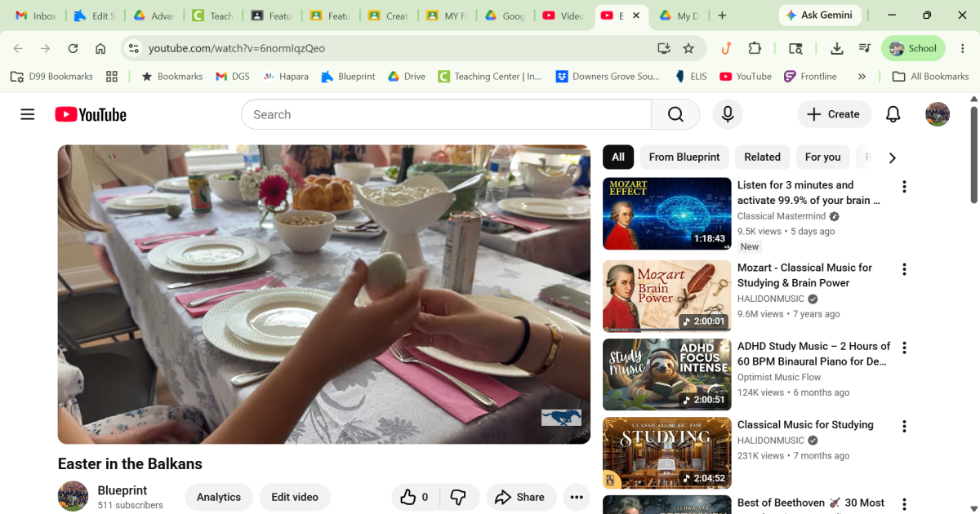Expand hidden bookmarks with double chevron
The height and width of the screenshot is (514, 980).
862,76
